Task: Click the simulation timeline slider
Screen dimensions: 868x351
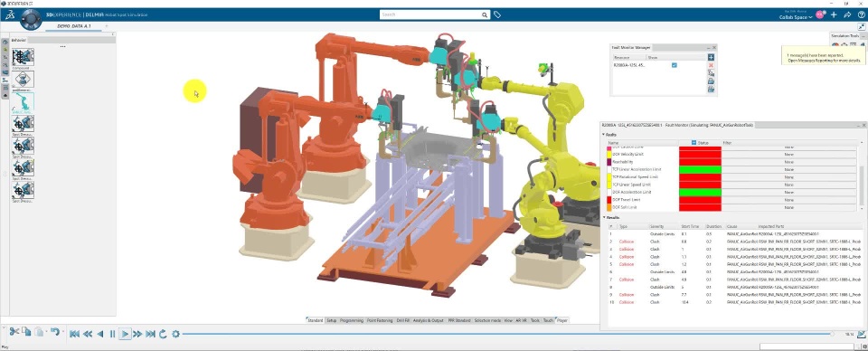Action: tap(507, 334)
